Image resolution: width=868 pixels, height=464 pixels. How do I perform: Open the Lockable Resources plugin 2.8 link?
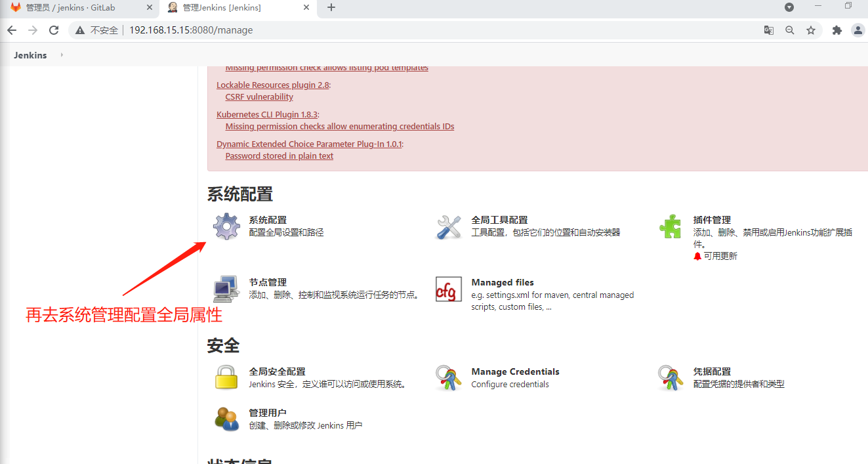click(x=272, y=85)
